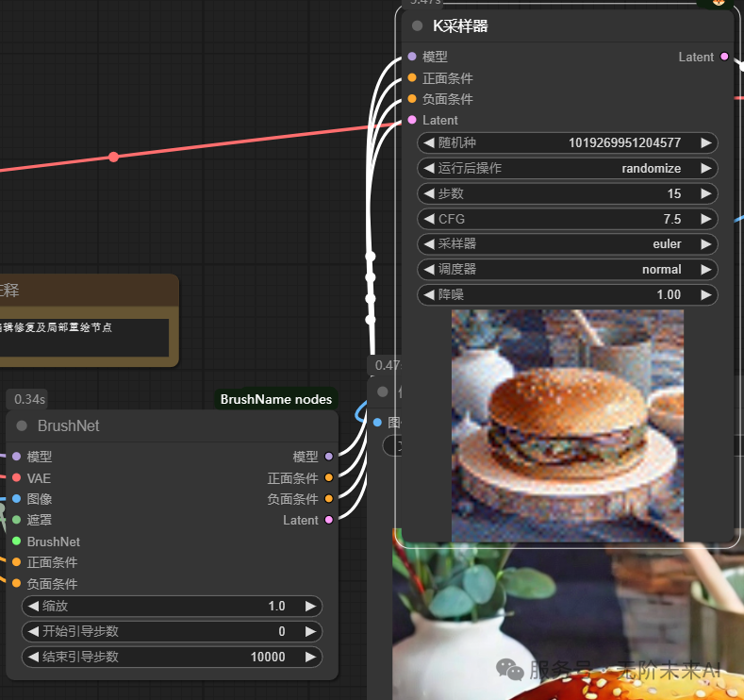744x700 pixels.
Task: Select next 运行后操作 option with right arrow
Action: click(x=706, y=168)
